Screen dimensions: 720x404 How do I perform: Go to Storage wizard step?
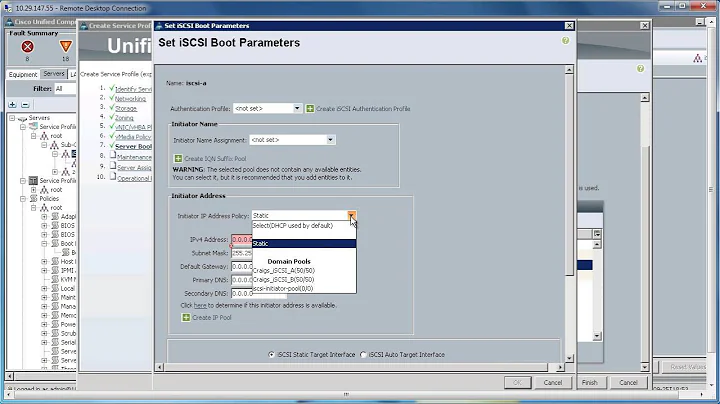point(126,108)
